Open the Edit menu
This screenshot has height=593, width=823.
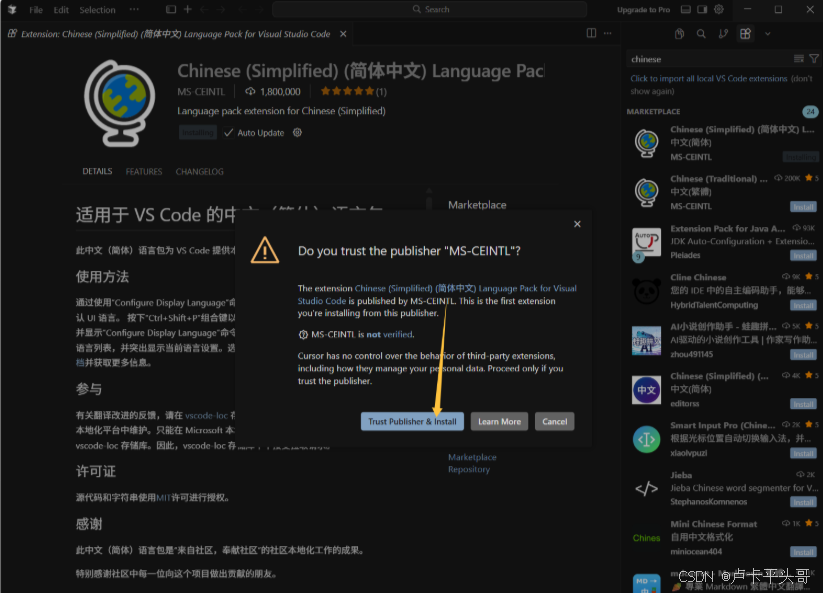tap(61, 9)
